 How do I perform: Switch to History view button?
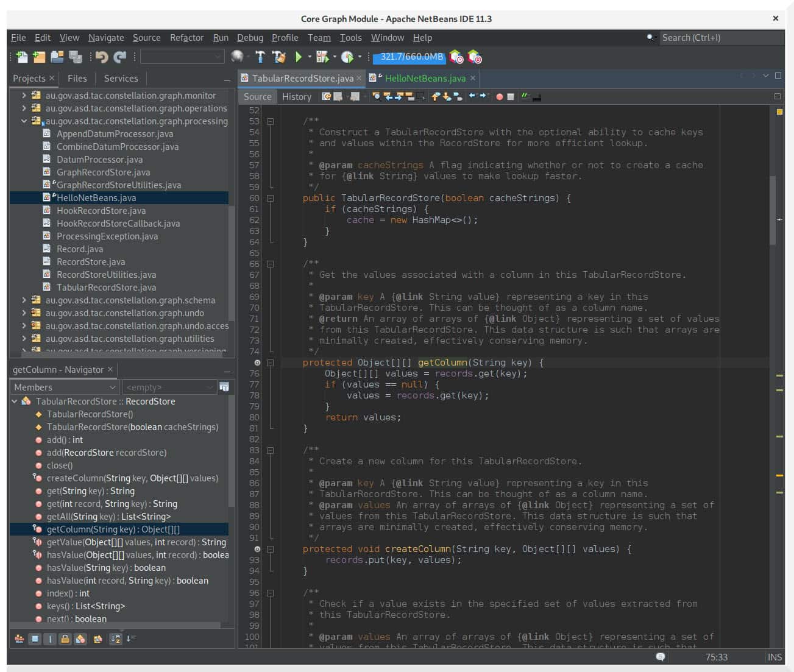click(x=297, y=96)
